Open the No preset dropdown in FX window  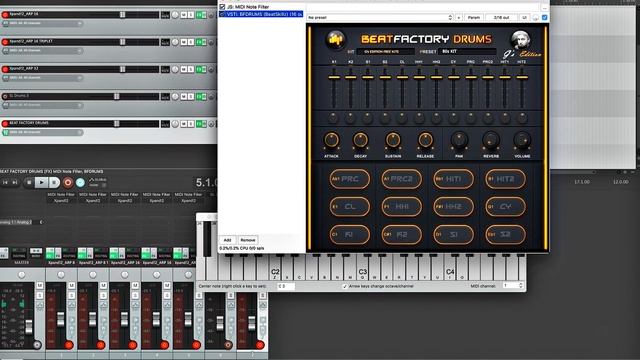click(x=380, y=18)
